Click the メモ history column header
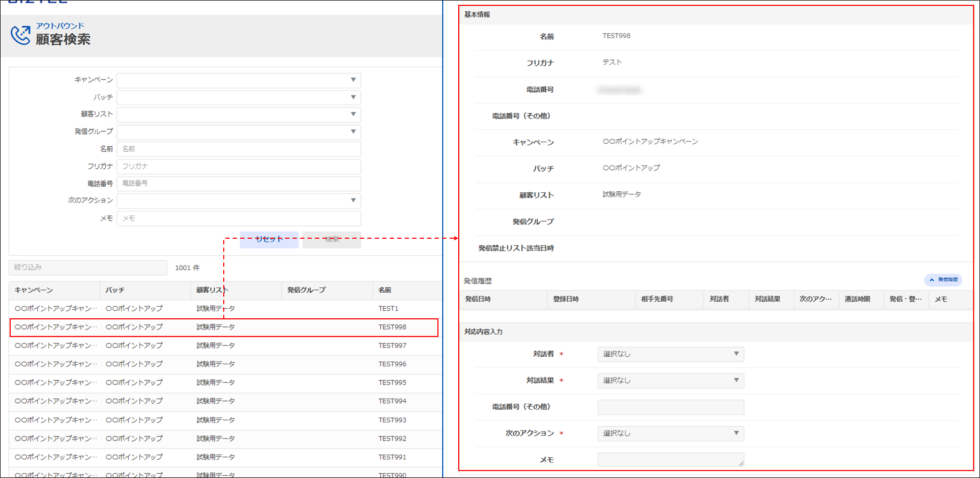Screen dimensions: 980x478 (951, 300)
